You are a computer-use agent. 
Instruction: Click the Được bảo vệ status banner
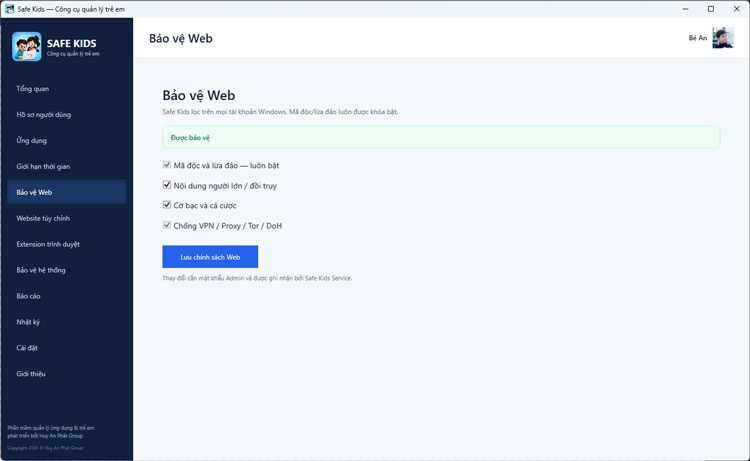click(x=441, y=137)
